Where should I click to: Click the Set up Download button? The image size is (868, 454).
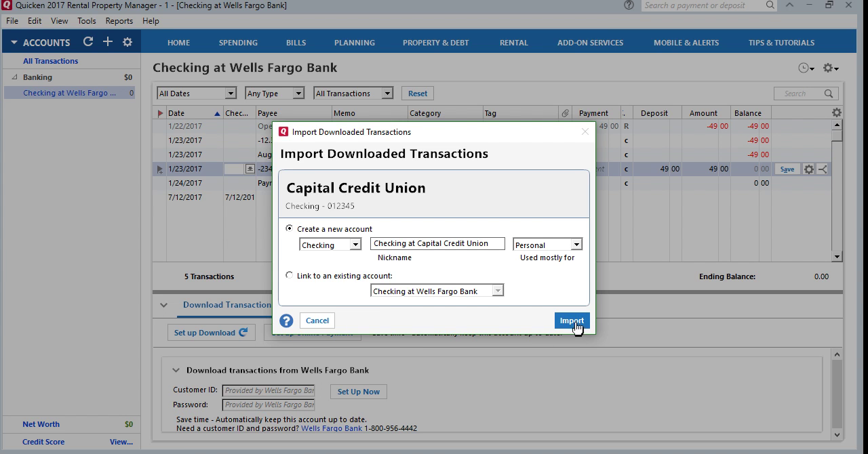(211, 333)
